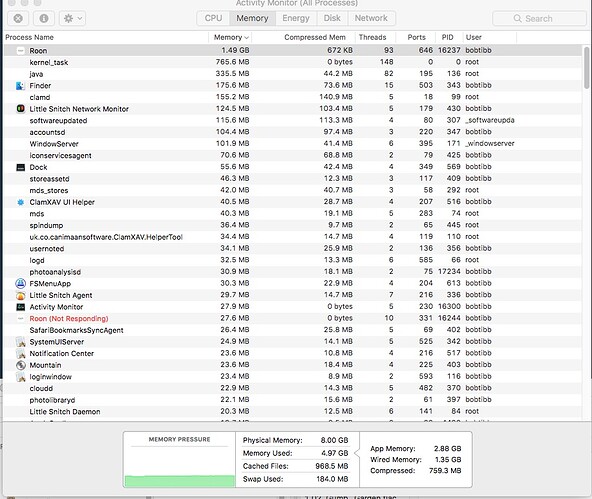Select the WindowServer process
Viewport: 592px width, 499px height.
293,144
